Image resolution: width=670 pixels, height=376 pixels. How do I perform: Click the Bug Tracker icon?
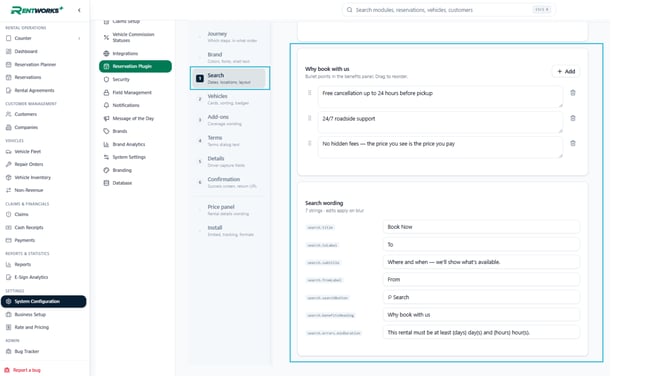coord(9,351)
